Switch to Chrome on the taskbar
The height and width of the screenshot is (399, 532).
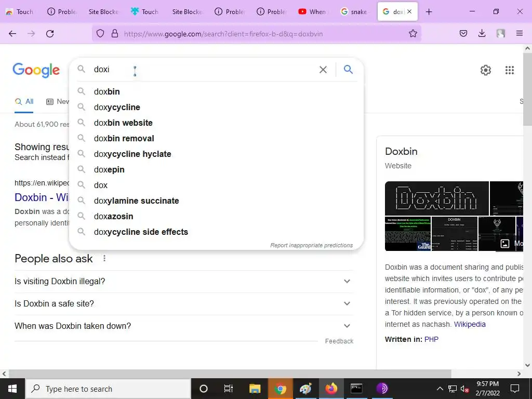point(280,389)
